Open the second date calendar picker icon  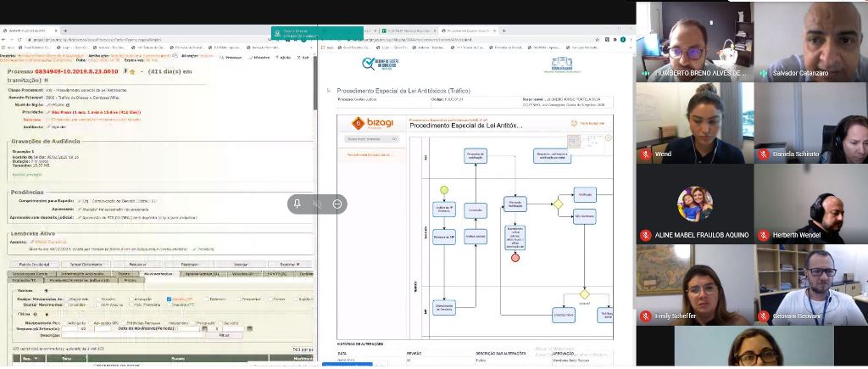(x=250, y=328)
